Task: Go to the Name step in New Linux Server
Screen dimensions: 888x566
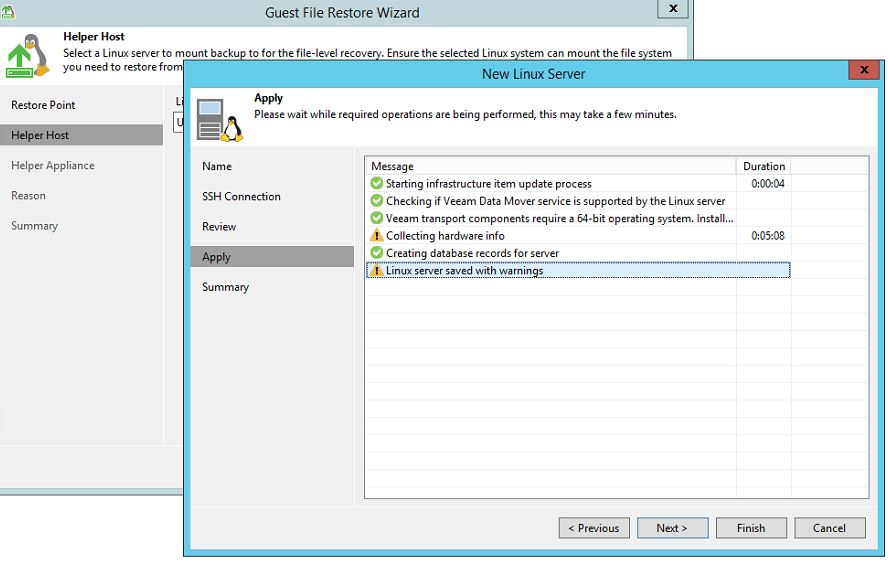Action: pyautogui.click(x=217, y=167)
